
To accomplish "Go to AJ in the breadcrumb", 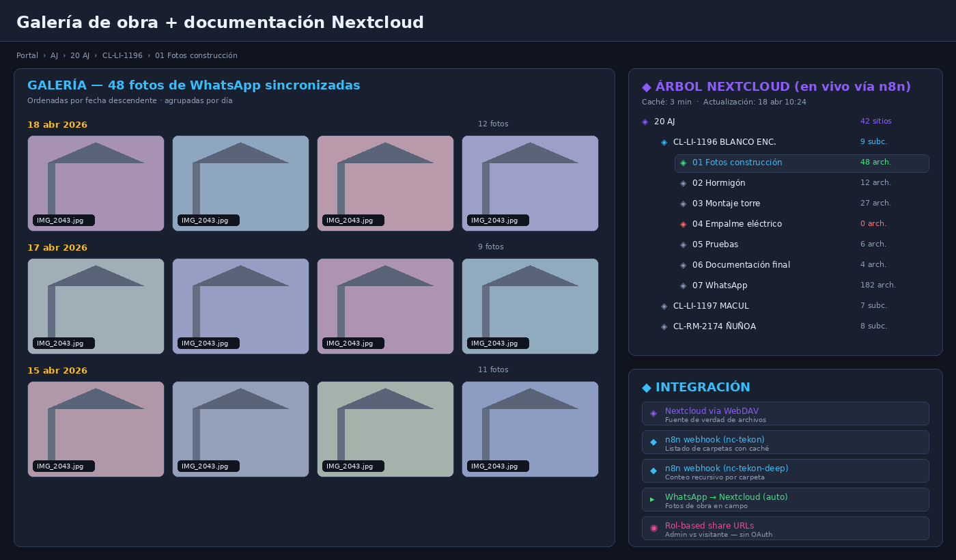I will [54, 56].
